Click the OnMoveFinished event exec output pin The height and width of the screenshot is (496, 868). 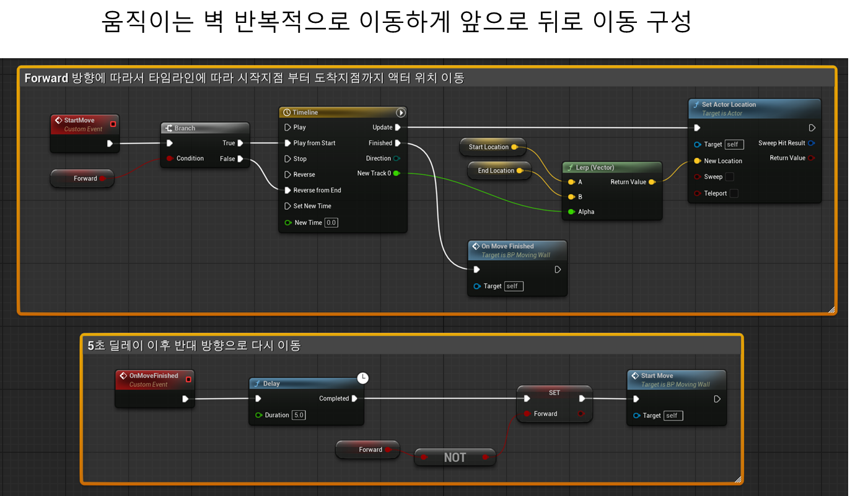click(x=185, y=399)
